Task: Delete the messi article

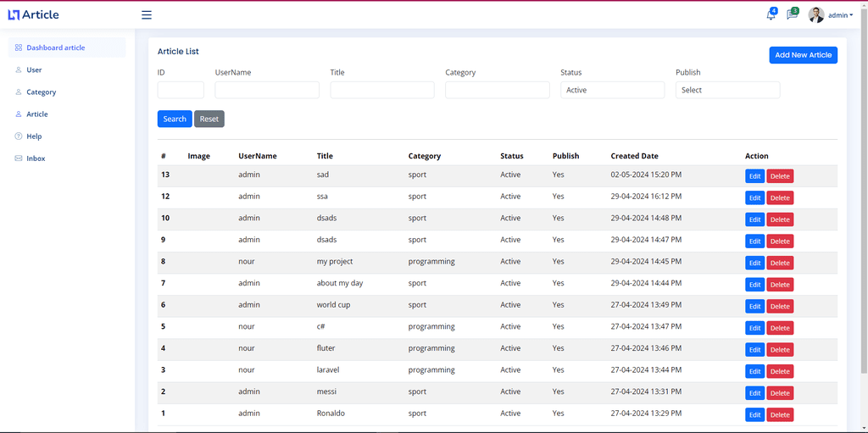Action: coord(780,393)
